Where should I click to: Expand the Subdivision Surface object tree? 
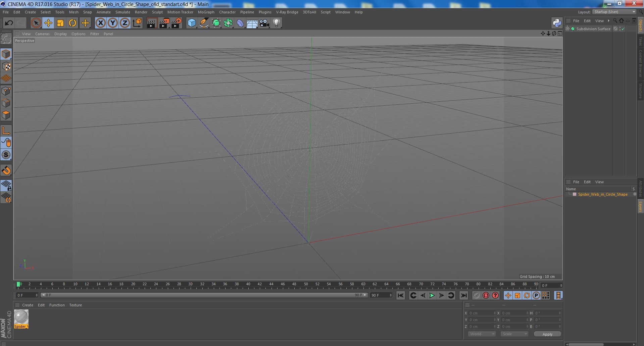tap(567, 29)
